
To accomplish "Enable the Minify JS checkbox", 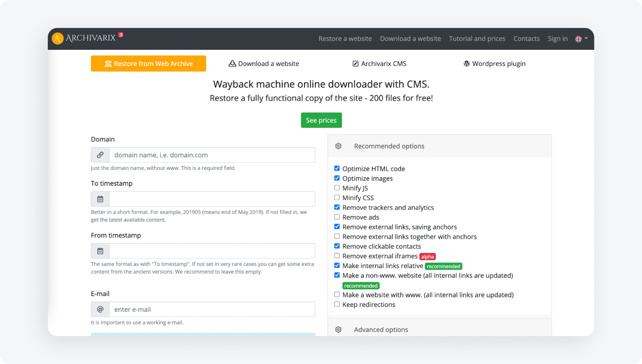I will (x=337, y=188).
